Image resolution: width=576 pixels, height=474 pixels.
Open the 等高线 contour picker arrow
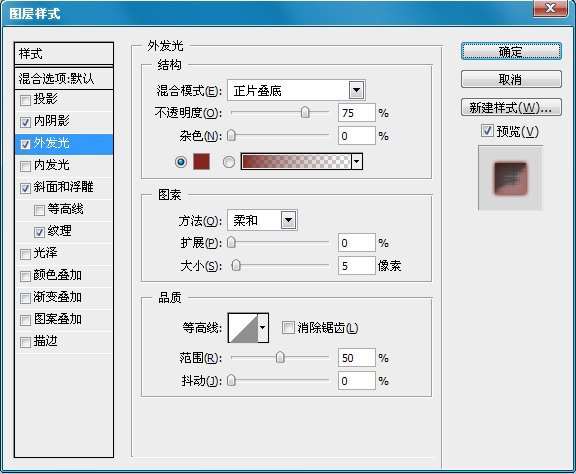[263, 327]
